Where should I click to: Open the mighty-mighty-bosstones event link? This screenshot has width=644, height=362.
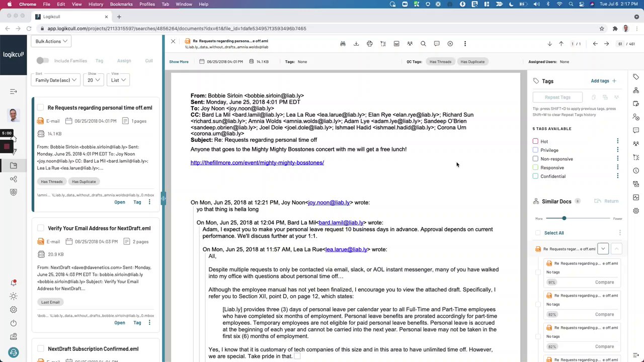coord(257,162)
